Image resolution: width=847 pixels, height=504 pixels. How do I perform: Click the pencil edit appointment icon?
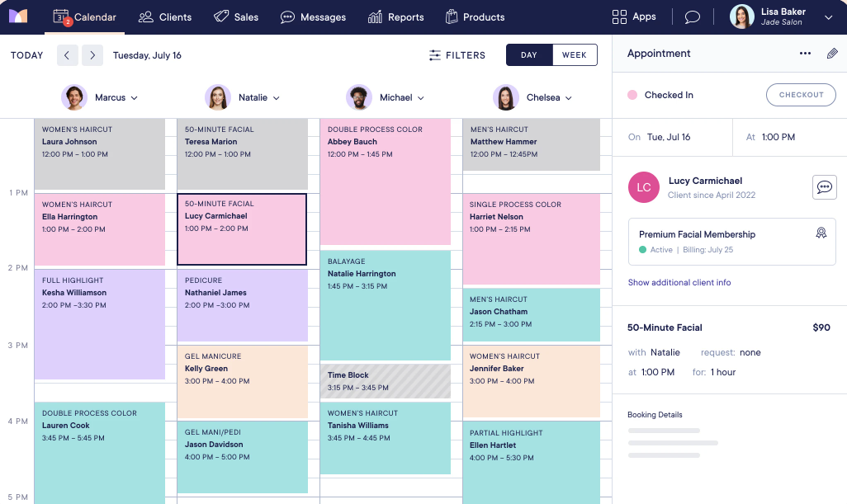(x=831, y=54)
